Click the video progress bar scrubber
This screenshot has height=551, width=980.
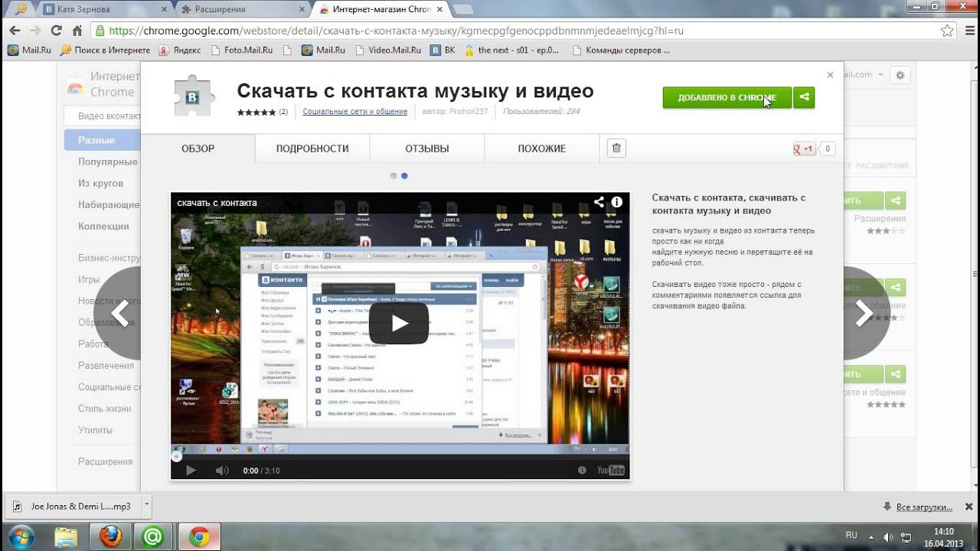click(x=176, y=457)
